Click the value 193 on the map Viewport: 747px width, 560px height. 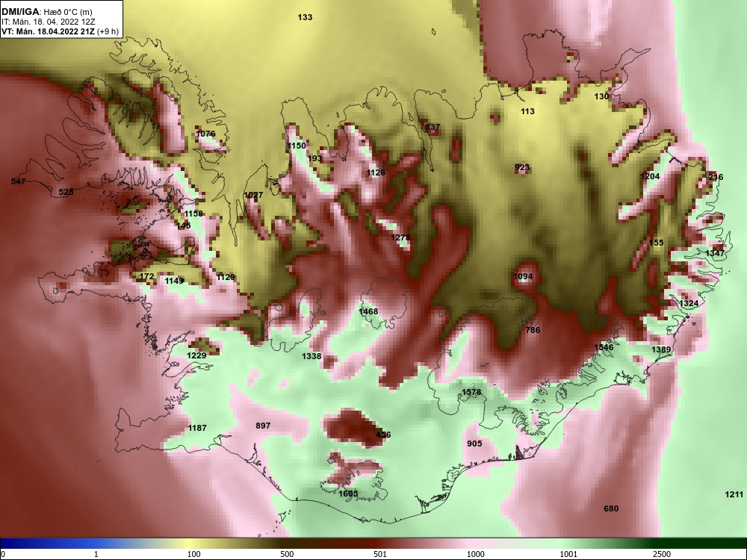[315, 158]
